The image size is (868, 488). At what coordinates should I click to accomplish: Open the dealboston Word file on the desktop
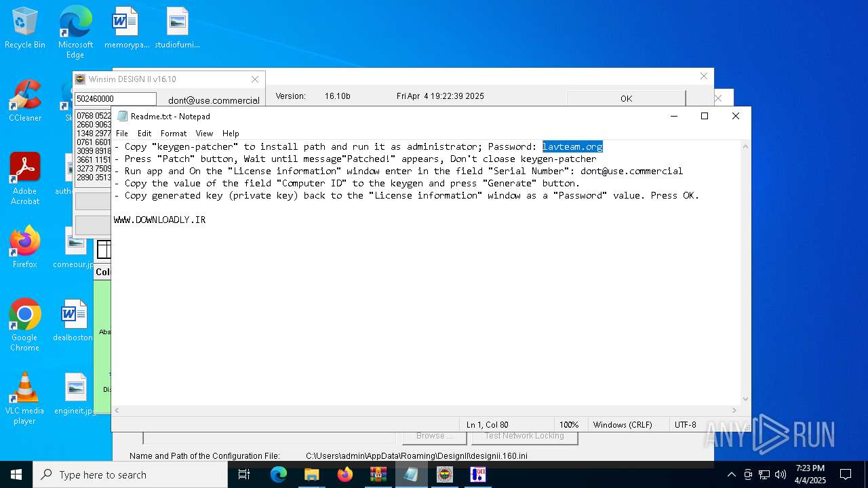tap(74, 321)
